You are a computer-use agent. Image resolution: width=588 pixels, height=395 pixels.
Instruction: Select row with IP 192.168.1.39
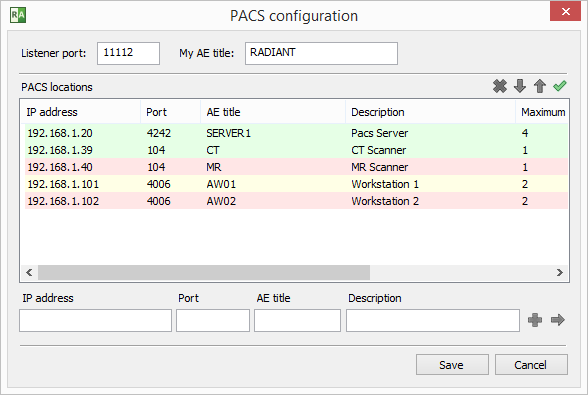296,150
